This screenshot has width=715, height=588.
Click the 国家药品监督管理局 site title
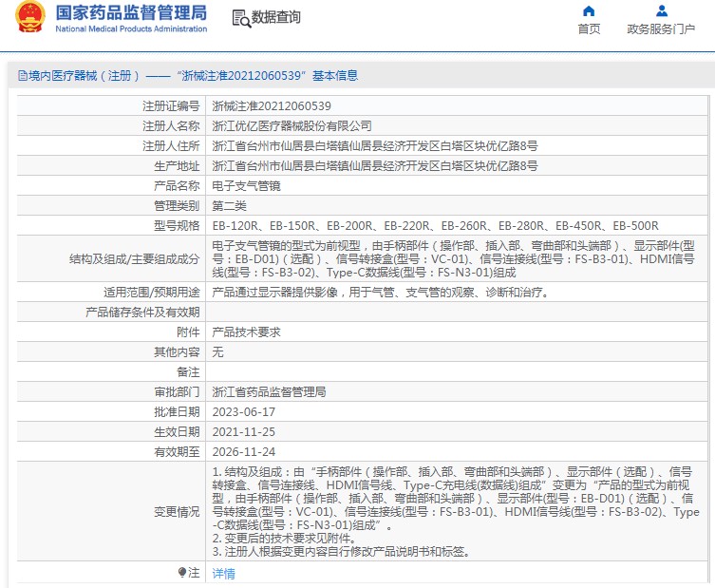tap(131, 13)
